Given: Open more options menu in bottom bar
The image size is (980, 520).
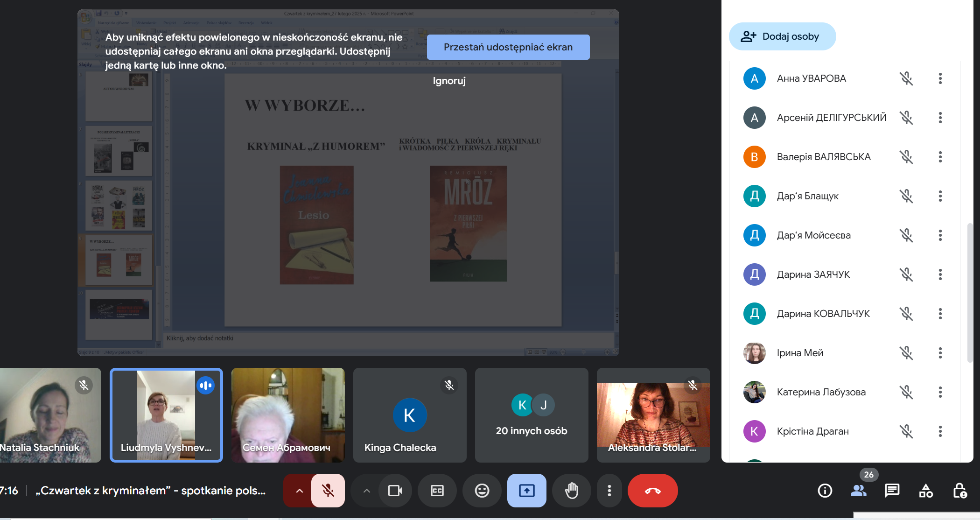Looking at the screenshot, I should 609,491.
